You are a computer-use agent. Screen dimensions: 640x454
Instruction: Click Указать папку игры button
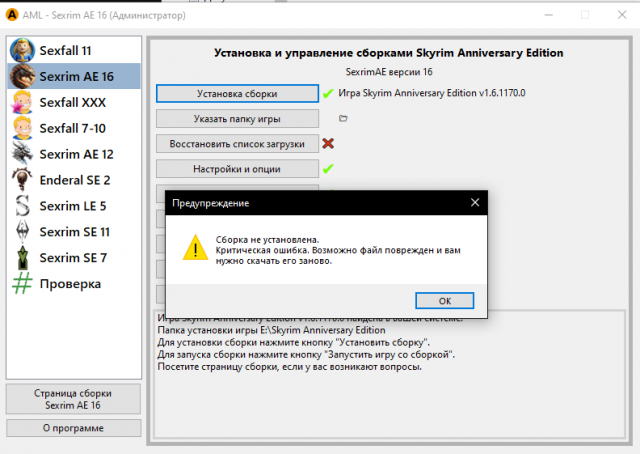coord(236,118)
